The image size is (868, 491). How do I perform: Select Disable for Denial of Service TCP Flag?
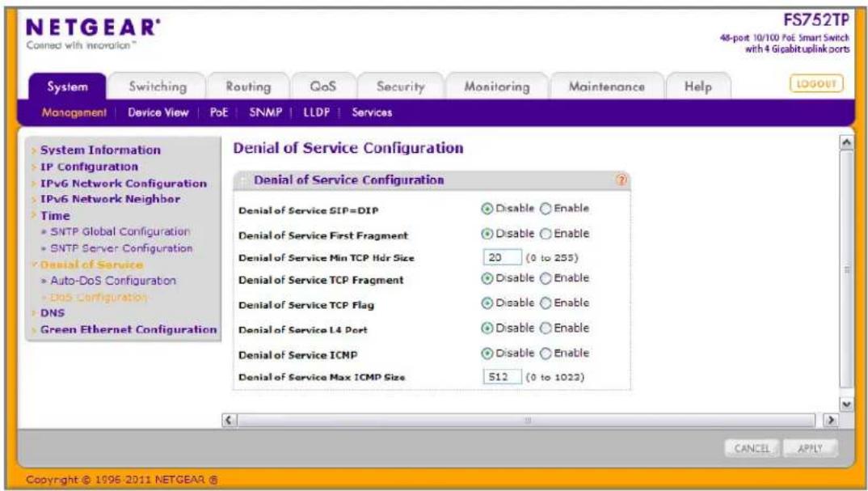(487, 303)
